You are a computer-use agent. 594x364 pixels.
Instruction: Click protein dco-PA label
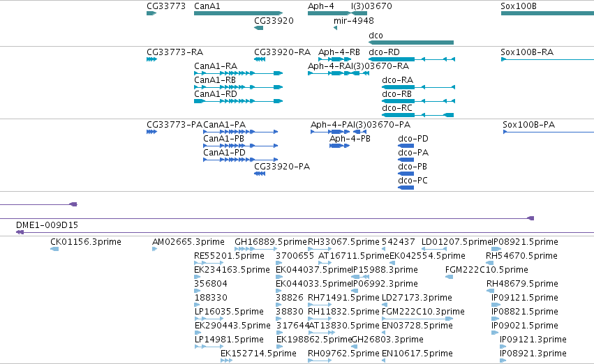click(413, 153)
